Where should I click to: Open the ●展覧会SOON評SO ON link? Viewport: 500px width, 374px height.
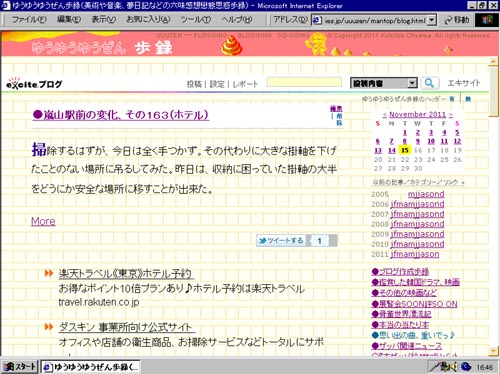point(414,304)
